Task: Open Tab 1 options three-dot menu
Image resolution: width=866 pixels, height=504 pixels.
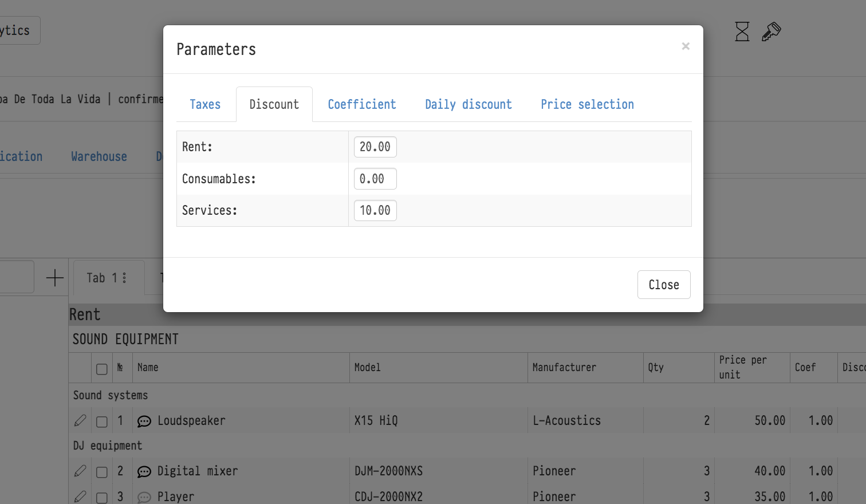Action: 124,278
